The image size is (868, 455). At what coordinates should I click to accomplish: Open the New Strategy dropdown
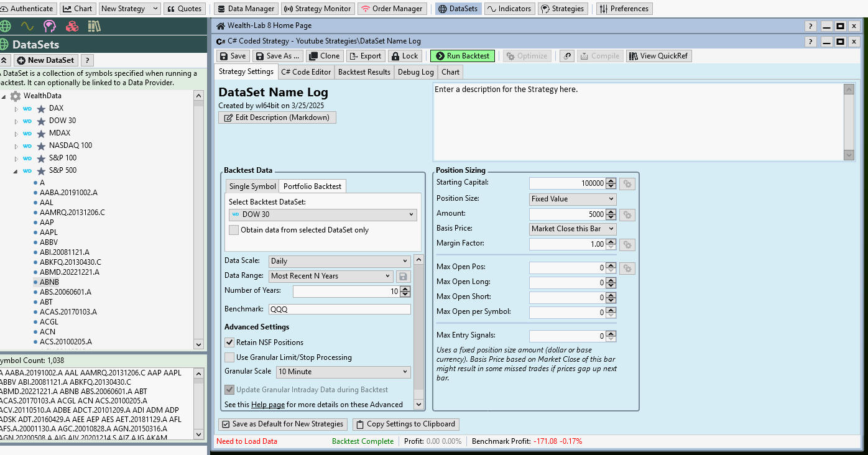point(129,9)
